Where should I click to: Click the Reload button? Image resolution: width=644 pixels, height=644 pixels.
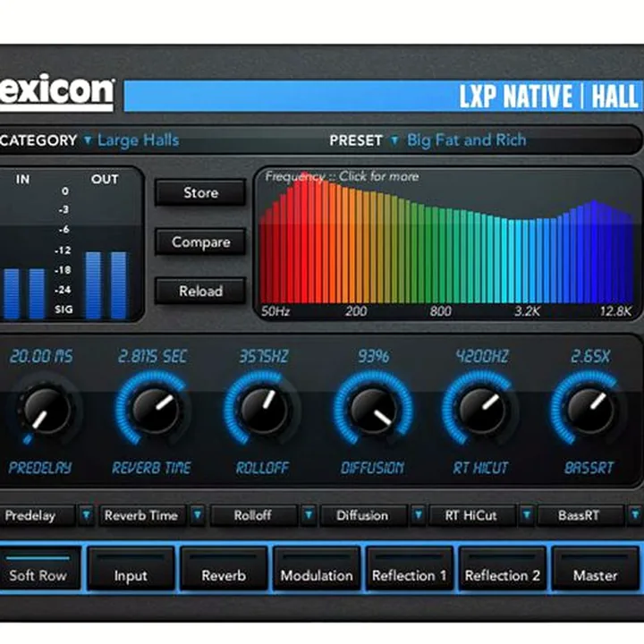coord(200,291)
